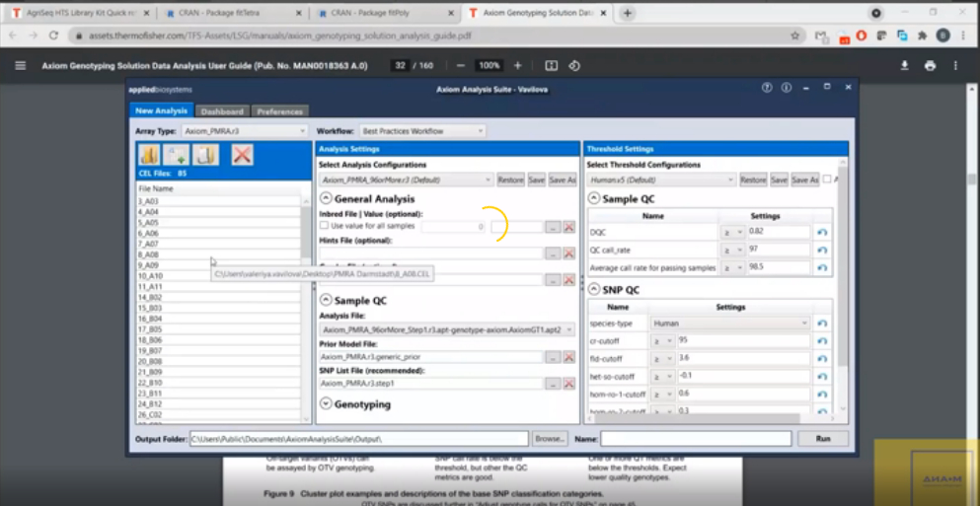Viewport: 980px width, 506px height.
Task: Click the Name input field
Action: [x=696, y=438]
